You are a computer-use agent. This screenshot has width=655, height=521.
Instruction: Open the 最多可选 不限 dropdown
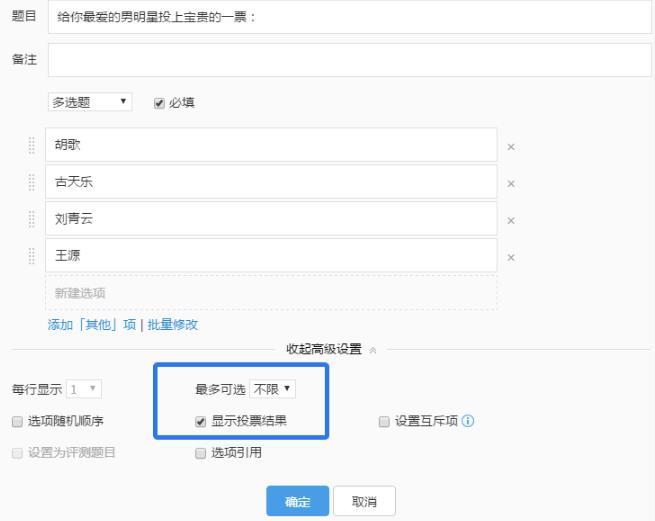pos(273,388)
